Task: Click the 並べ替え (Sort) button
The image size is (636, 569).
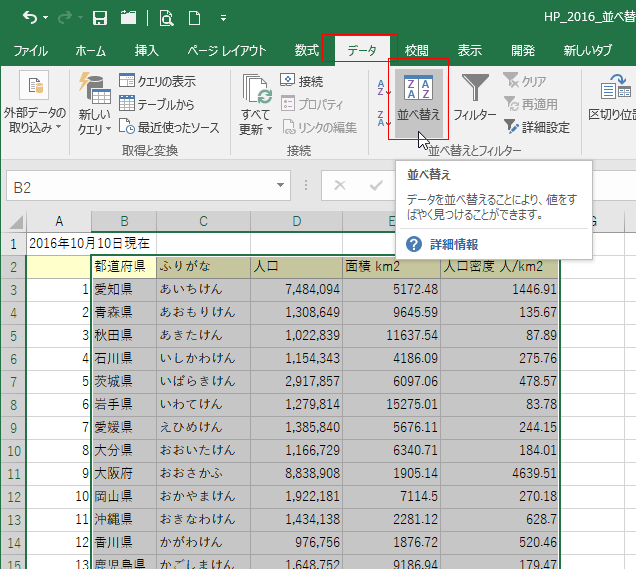Action: 418,100
